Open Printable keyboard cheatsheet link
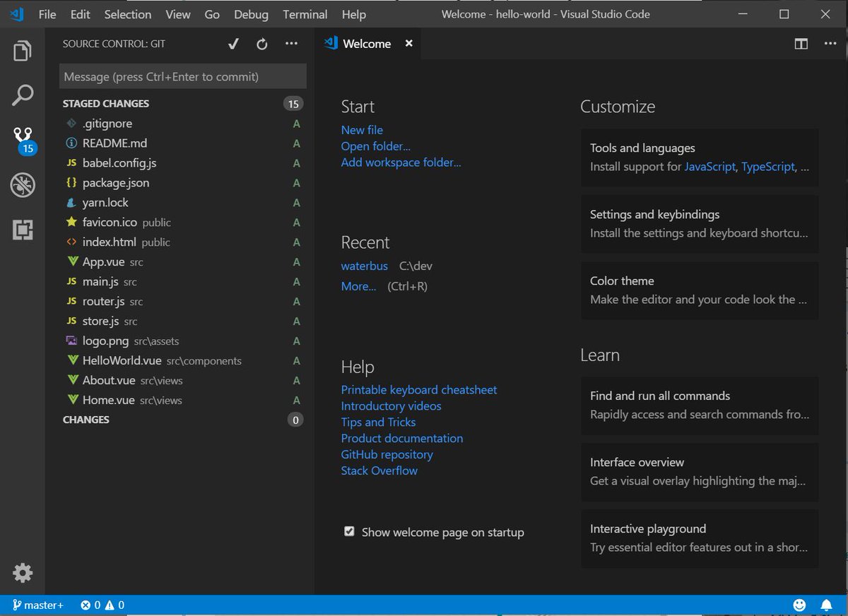The width and height of the screenshot is (848, 616). tap(419, 390)
